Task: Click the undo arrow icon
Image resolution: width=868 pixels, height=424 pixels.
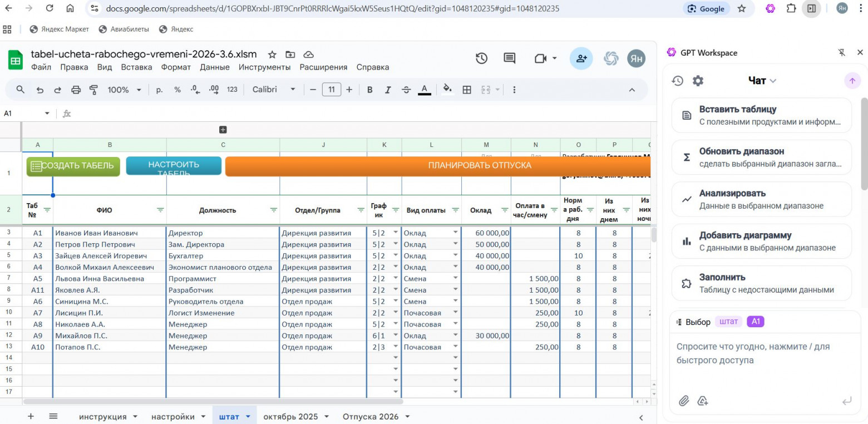Action: [40, 90]
